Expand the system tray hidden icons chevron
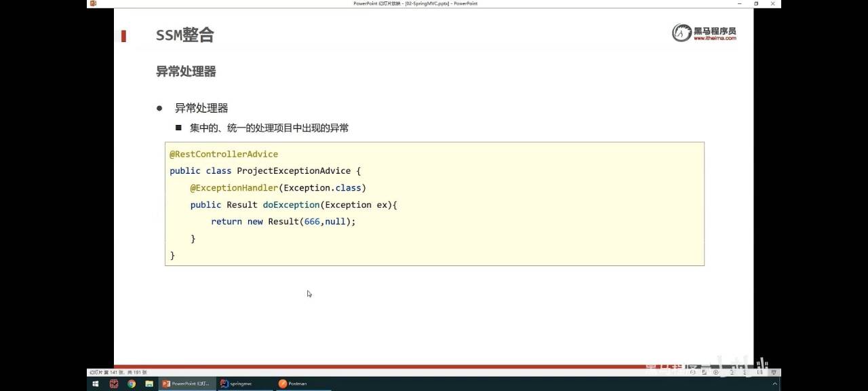 click(x=775, y=384)
